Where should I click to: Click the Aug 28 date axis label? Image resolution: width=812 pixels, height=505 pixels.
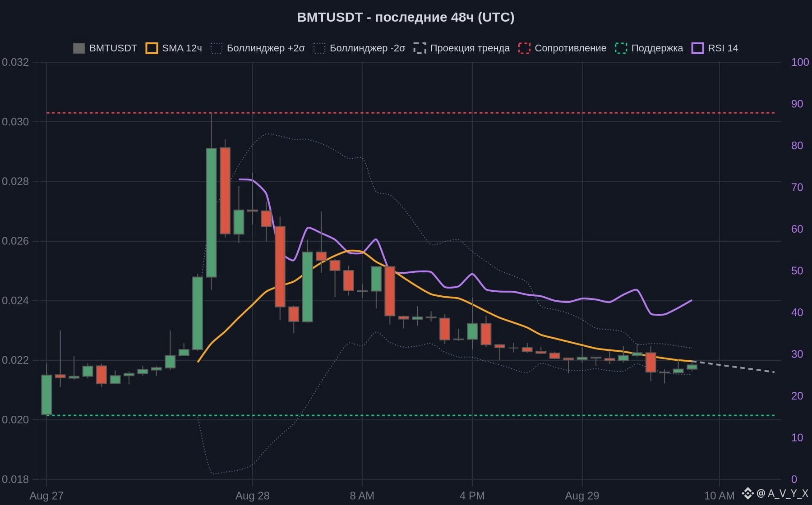[253, 496]
